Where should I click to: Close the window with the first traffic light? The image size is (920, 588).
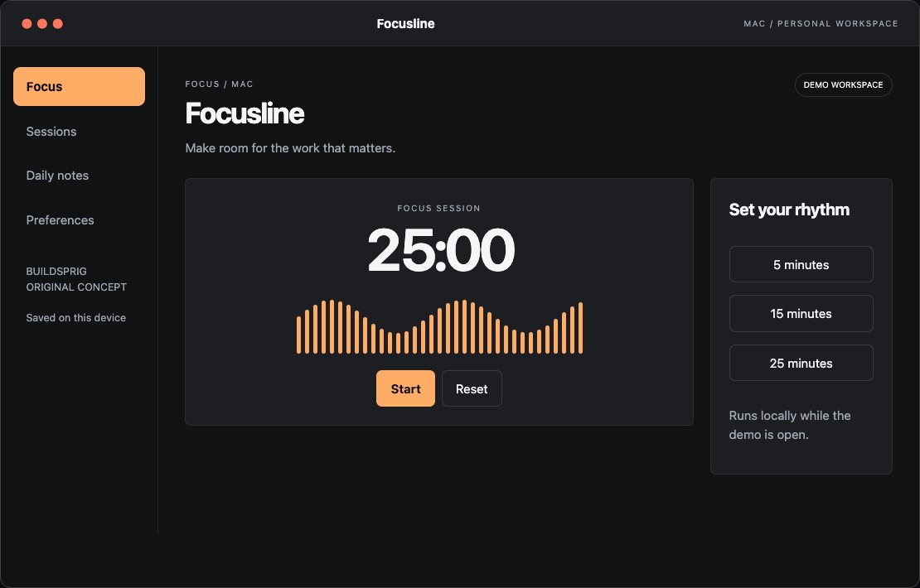point(27,23)
